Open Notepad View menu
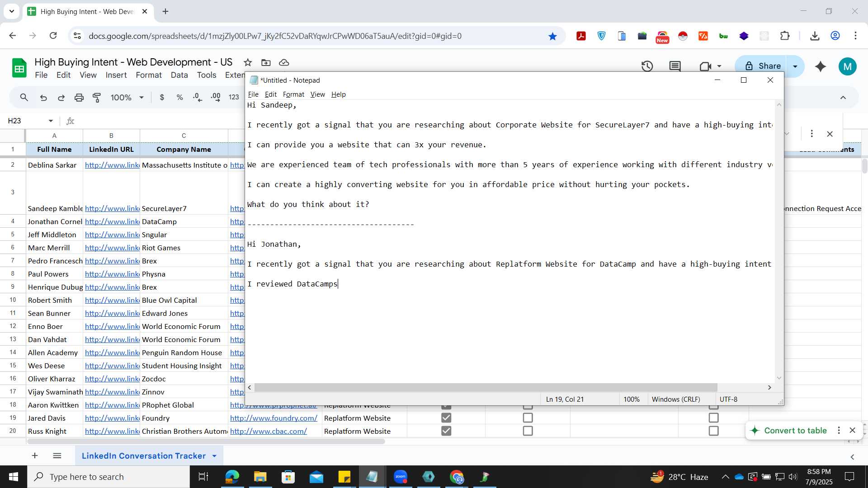Screen dimensions: 868x488 click(x=317, y=94)
